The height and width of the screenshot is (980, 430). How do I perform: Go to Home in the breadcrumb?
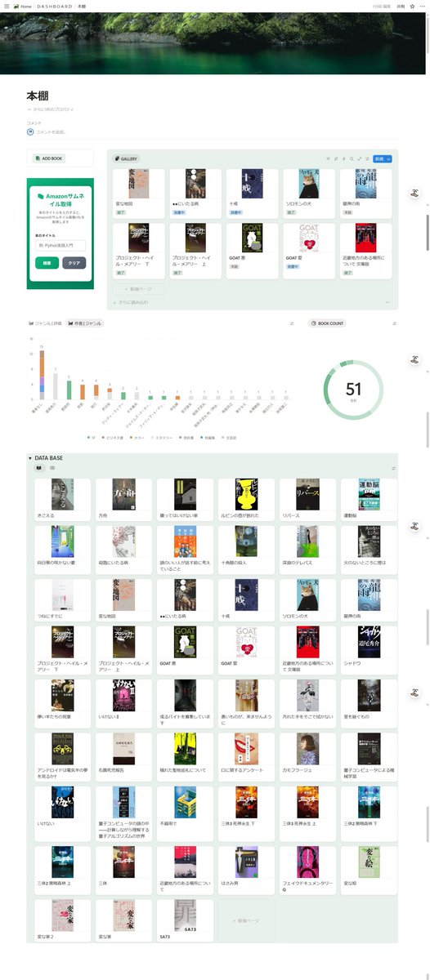22,6
